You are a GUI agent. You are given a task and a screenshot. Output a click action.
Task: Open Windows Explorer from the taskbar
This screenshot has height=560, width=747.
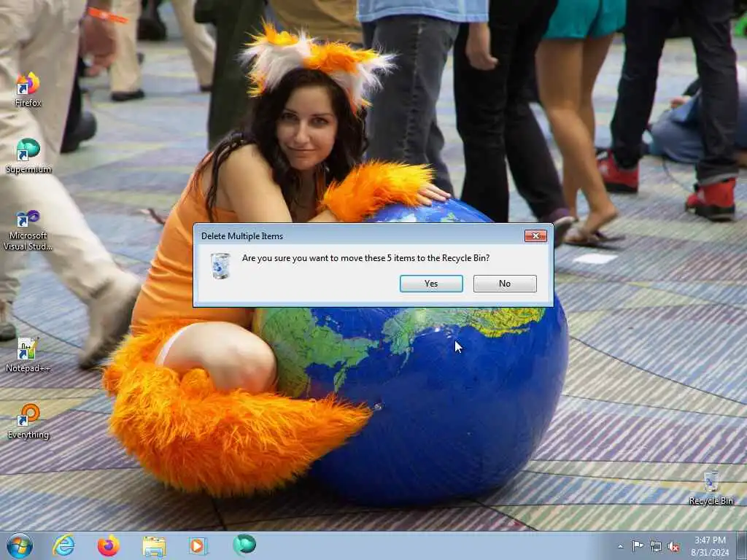pos(154,545)
